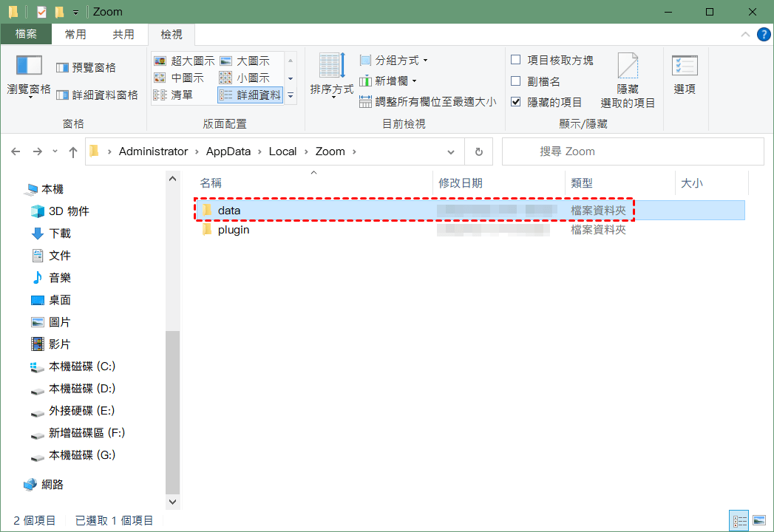Select 小圖示 small icons layout
The image size is (774, 532).
[245, 78]
